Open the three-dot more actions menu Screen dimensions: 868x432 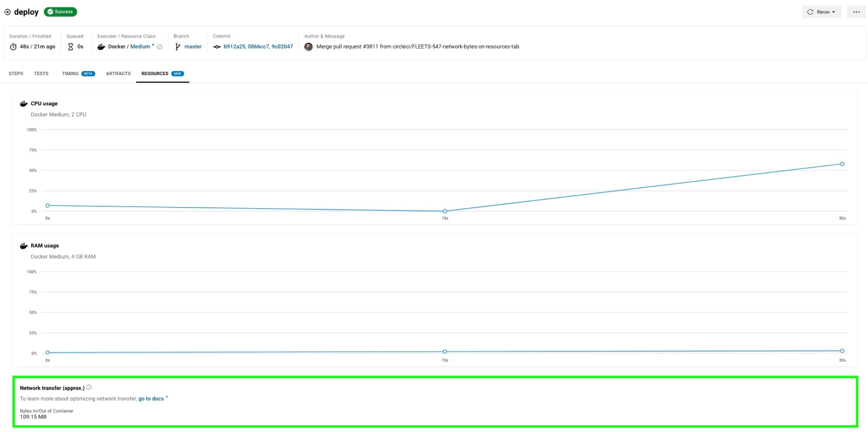pos(856,12)
